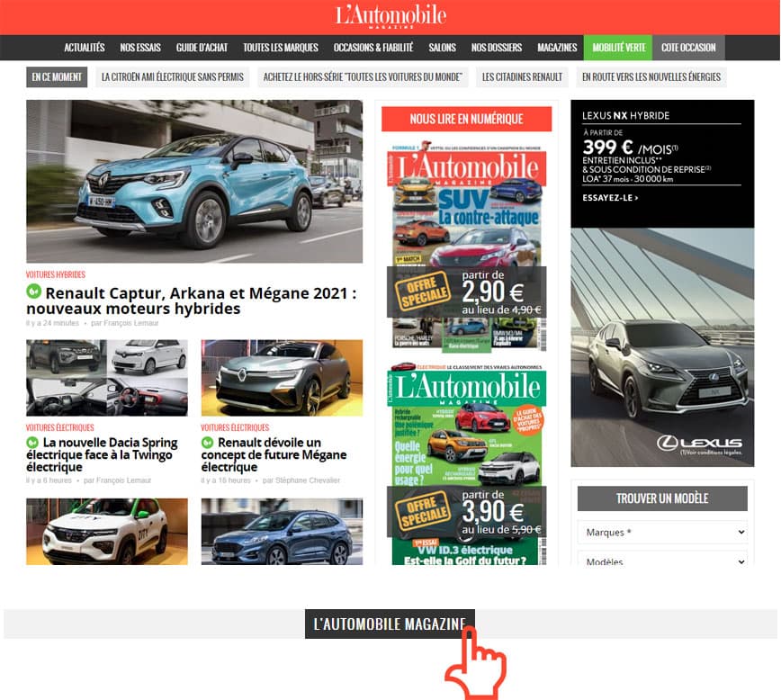Open the Salons menu item
Image resolution: width=781 pixels, height=700 pixels.
(443, 48)
